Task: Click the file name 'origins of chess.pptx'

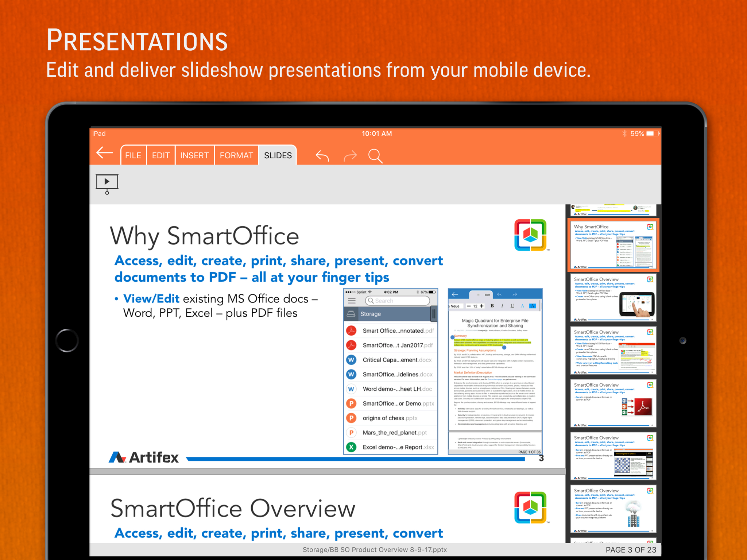Action: pos(390,418)
